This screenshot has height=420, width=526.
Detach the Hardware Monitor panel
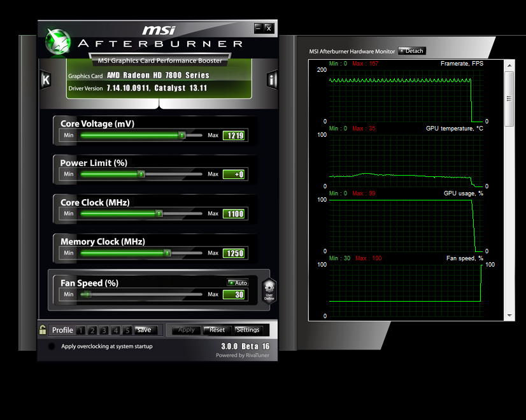(412, 51)
